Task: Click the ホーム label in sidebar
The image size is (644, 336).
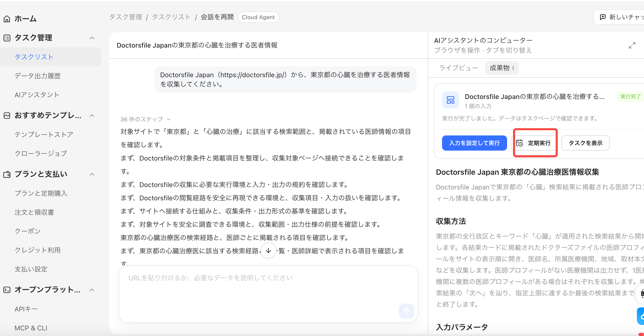Action: point(25,19)
